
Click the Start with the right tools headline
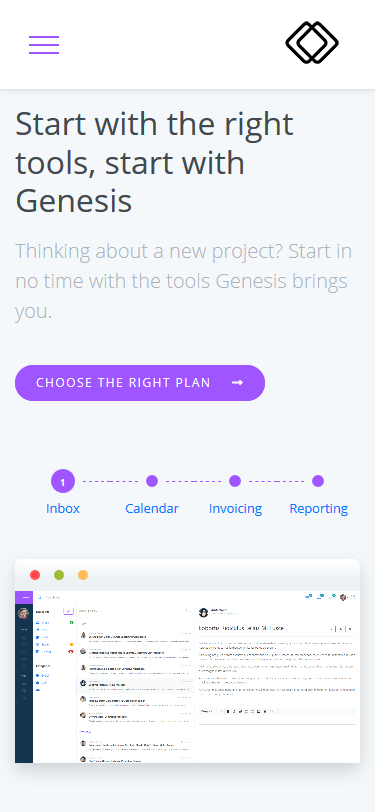154,163
